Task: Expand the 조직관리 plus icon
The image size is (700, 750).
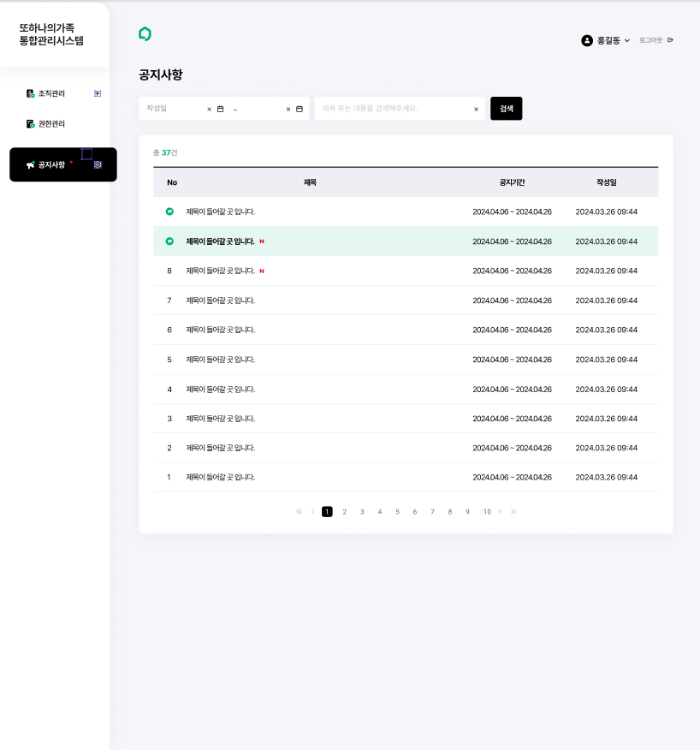Action: (98, 93)
